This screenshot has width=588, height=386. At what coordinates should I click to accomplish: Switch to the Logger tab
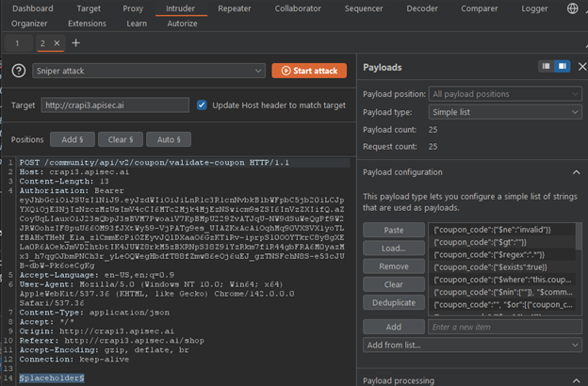tap(534, 8)
